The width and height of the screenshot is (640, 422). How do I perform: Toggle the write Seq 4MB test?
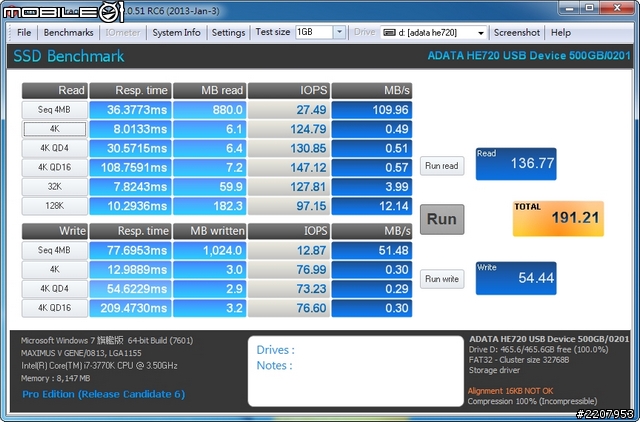click(x=54, y=250)
